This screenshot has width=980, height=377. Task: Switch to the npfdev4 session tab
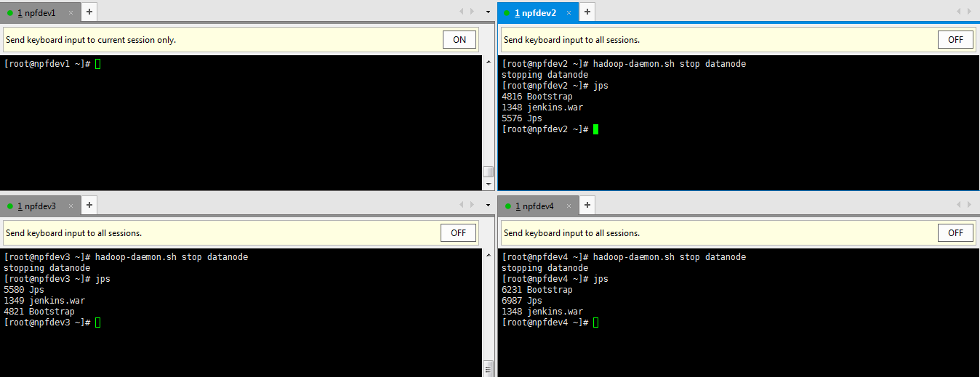tap(534, 206)
